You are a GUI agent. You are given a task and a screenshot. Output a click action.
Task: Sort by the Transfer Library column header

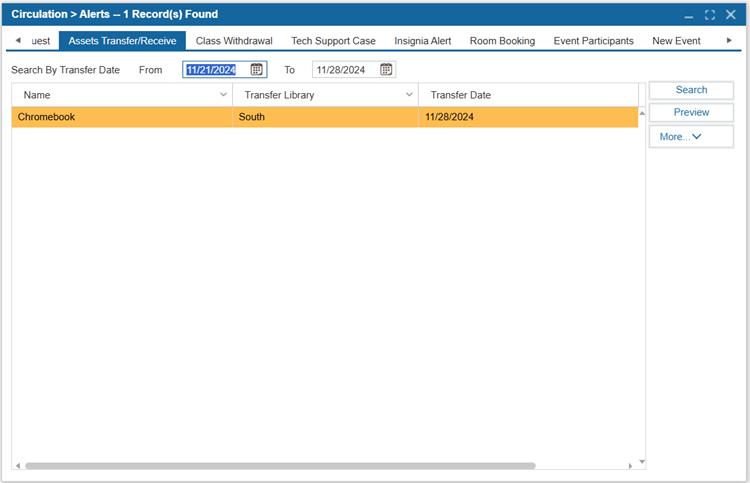pyautogui.click(x=325, y=95)
